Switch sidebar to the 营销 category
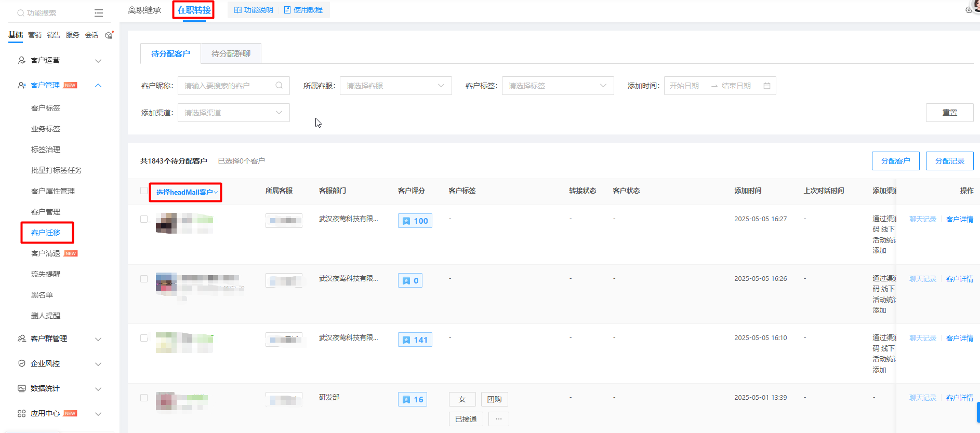 (x=35, y=35)
